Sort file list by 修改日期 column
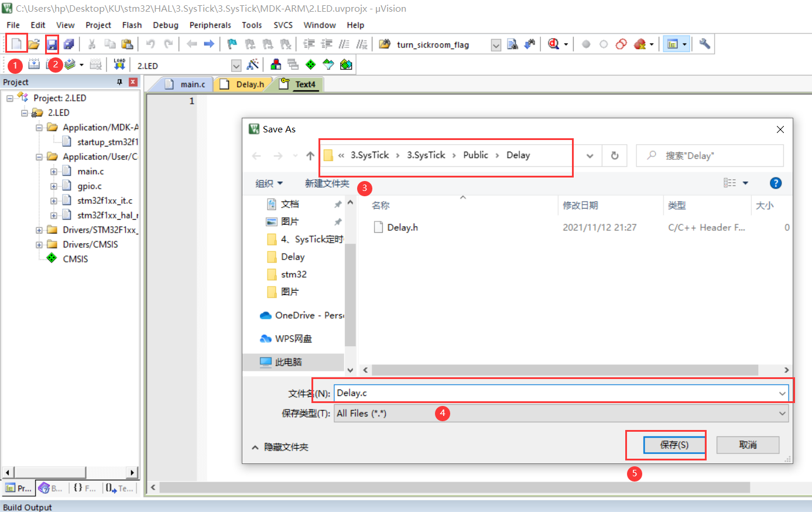 580,206
